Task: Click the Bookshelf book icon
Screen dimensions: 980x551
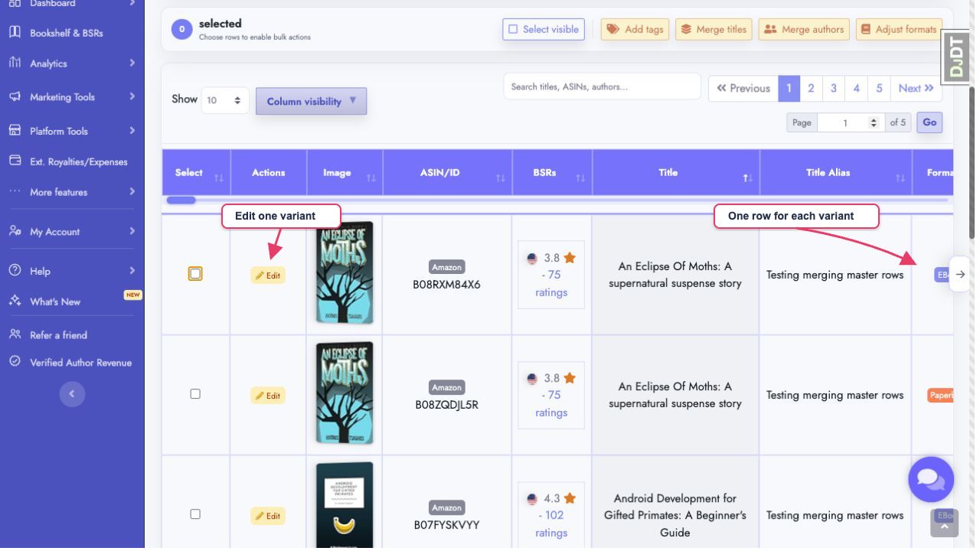Action: coord(15,32)
